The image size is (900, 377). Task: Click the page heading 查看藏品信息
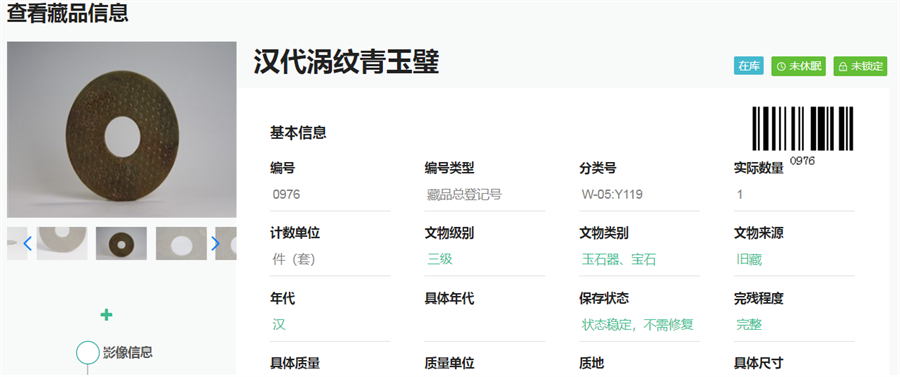tap(67, 13)
